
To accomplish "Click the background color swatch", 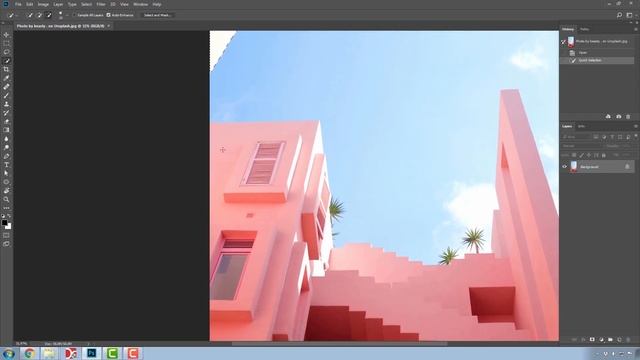I will tap(8, 227).
